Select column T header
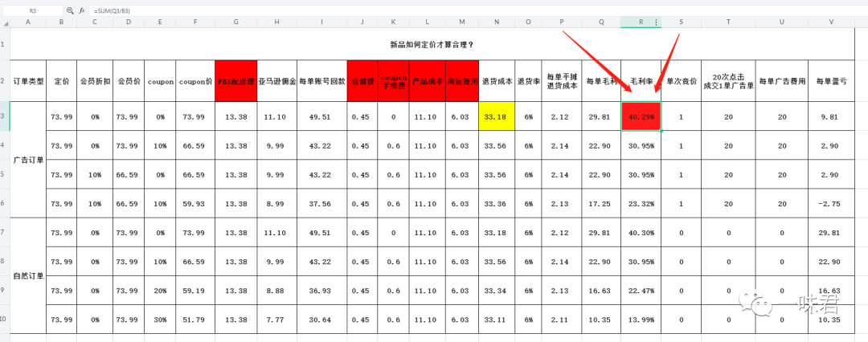 tap(728, 22)
